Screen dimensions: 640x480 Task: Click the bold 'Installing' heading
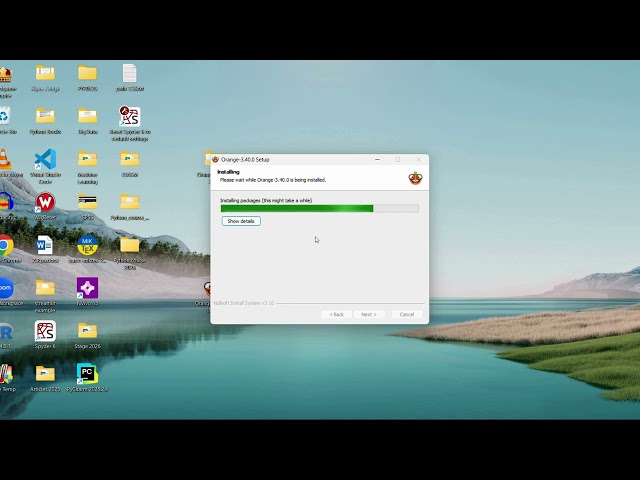click(228, 172)
